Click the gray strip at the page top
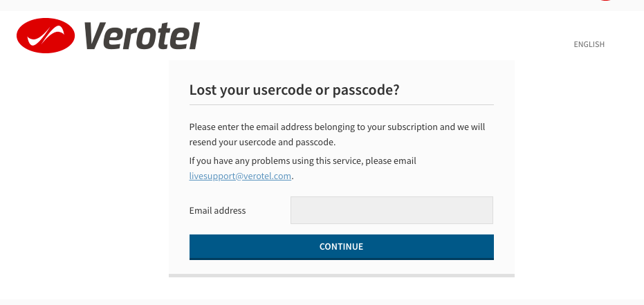 (322, 6)
